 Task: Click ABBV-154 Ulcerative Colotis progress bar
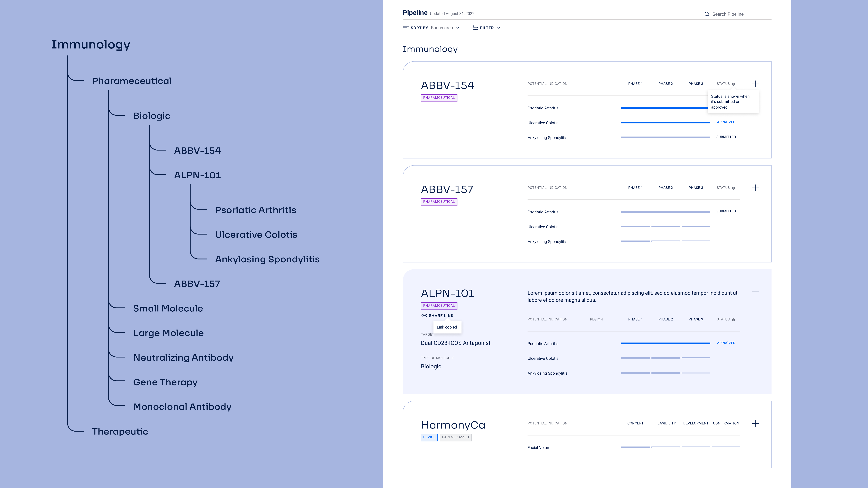coord(666,123)
